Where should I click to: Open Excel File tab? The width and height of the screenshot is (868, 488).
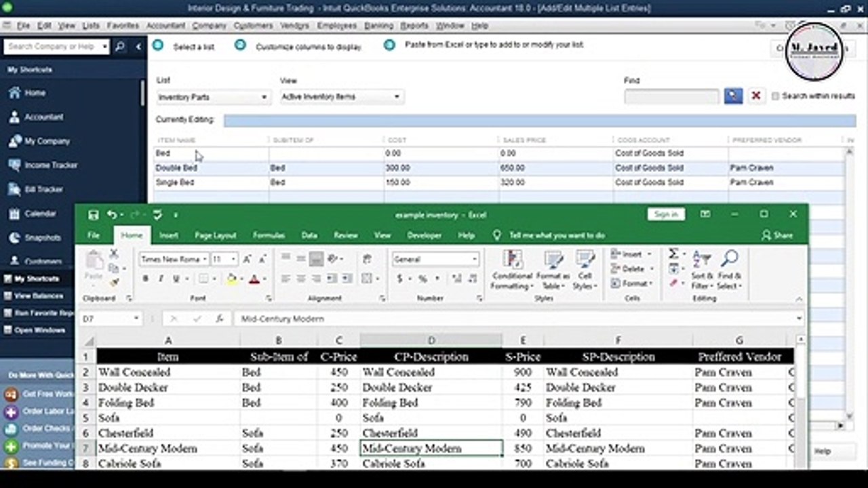pyautogui.click(x=94, y=235)
